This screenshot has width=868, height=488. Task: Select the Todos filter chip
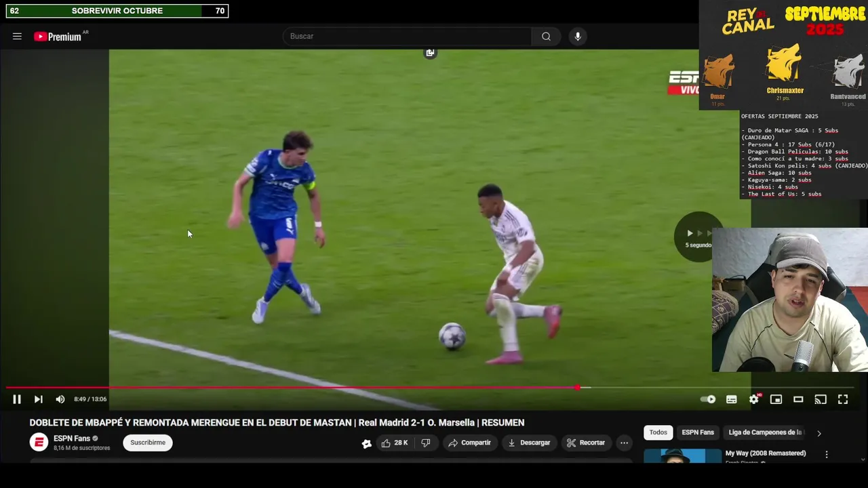tap(658, 432)
